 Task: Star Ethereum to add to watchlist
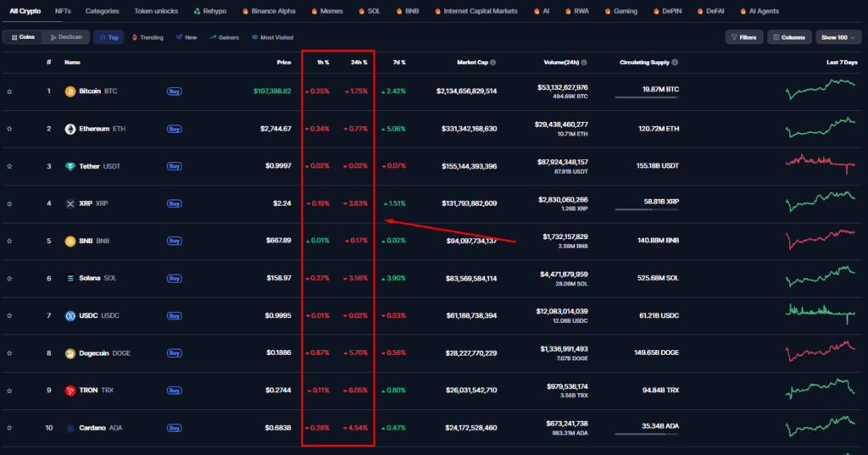[x=9, y=129]
